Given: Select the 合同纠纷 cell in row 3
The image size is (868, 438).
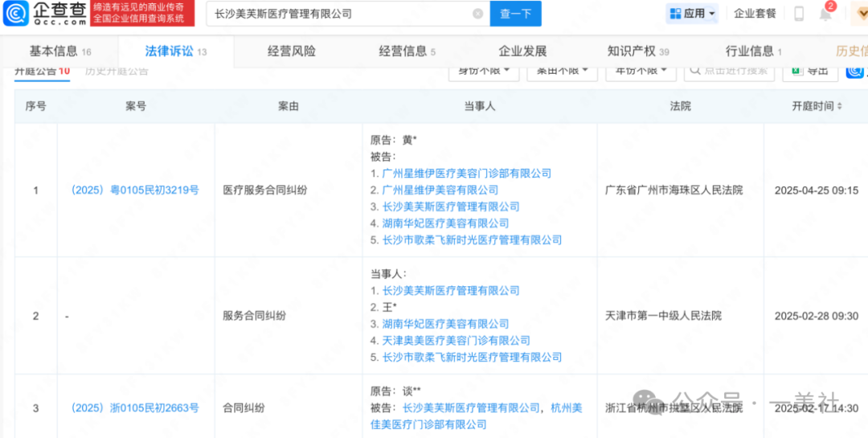Looking at the screenshot, I should (244, 408).
